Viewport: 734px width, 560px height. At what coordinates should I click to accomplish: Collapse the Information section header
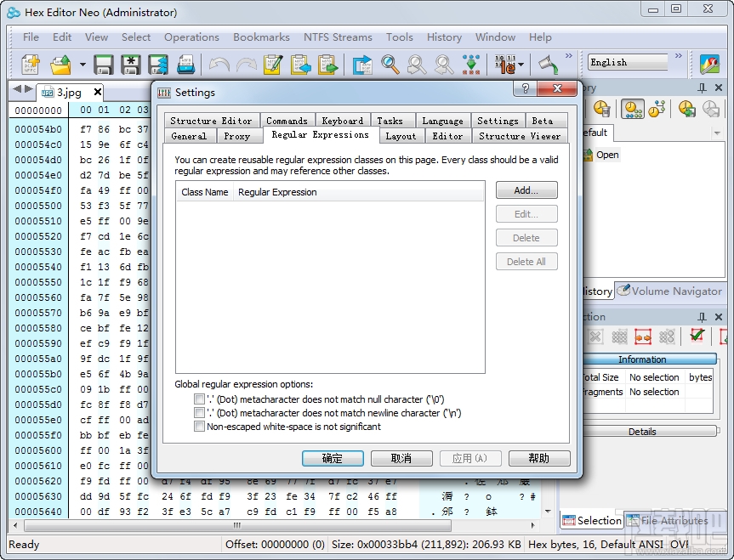pyautogui.click(x=650, y=359)
